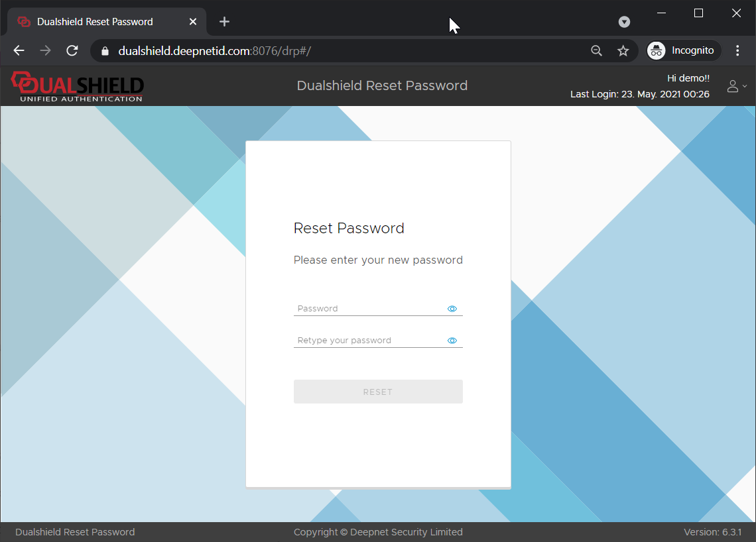The image size is (756, 542).
Task: Maximize the browser window
Action: (698, 13)
